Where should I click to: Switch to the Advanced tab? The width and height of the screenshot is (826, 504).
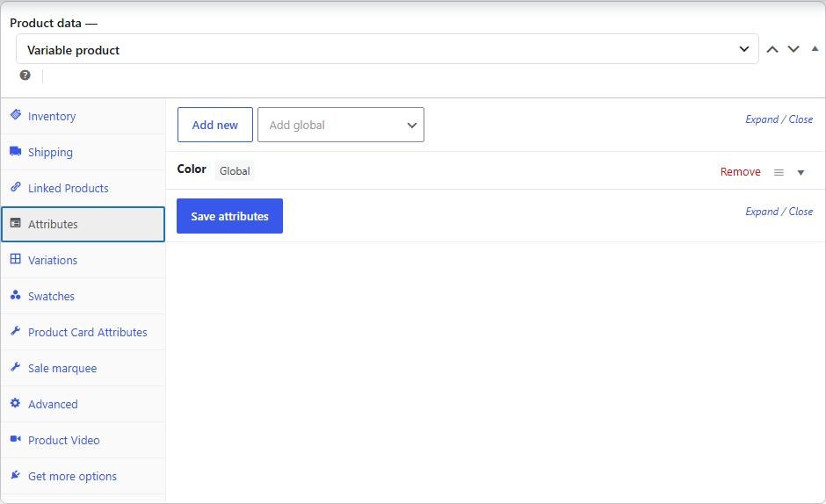83,404
